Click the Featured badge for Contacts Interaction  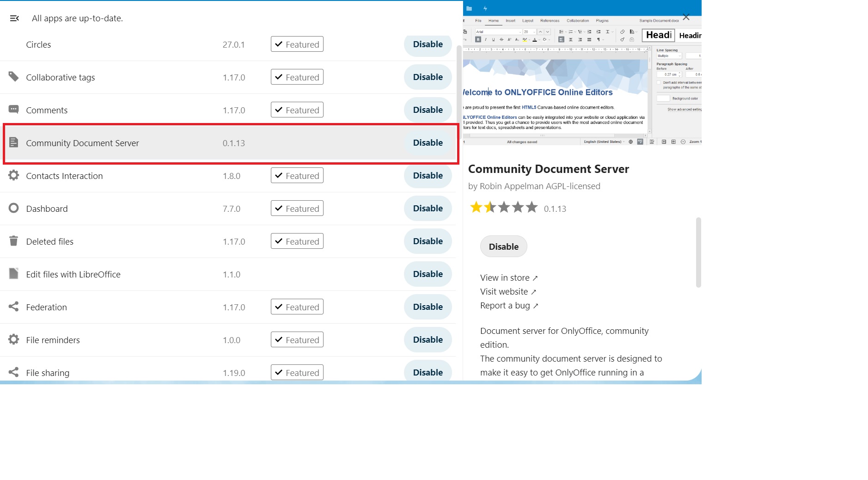pyautogui.click(x=297, y=176)
